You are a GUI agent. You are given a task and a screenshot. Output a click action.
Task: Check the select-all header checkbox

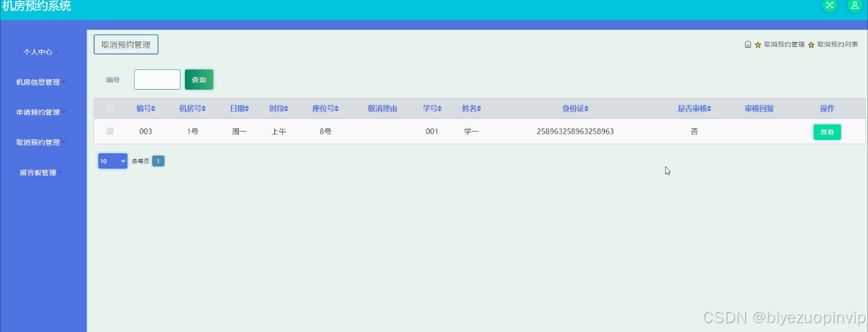(x=110, y=109)
